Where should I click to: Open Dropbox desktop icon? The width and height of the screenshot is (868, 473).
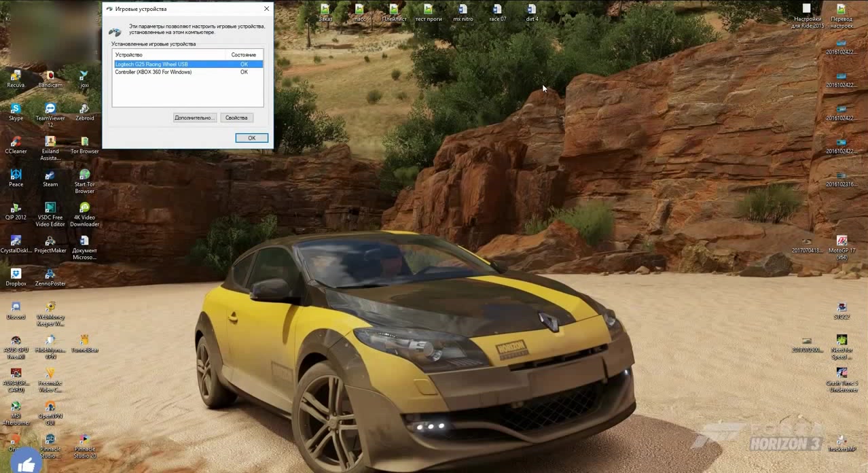[16, 275]
